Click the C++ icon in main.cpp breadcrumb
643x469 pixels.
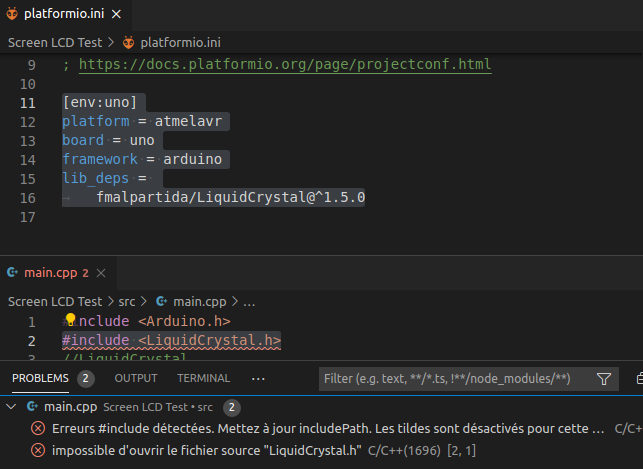click(161, 301)
